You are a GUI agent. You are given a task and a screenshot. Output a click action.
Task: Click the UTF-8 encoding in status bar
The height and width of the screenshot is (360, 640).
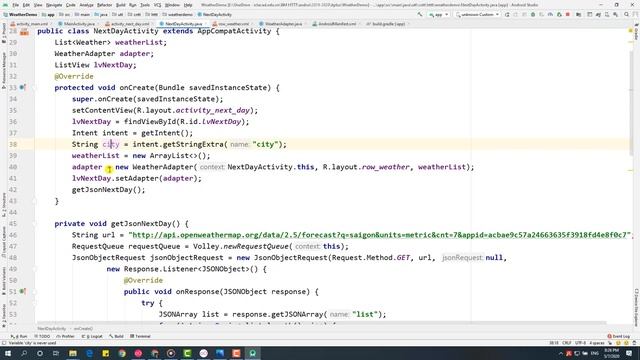(580, 343)
